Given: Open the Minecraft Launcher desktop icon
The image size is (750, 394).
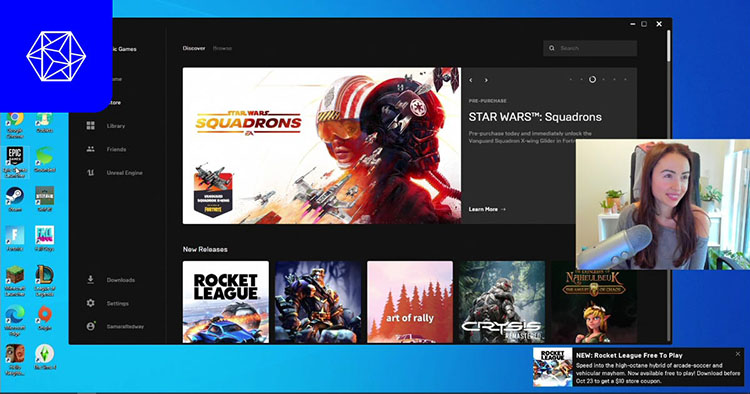Looking at the screenshot, I should [15, 281].
